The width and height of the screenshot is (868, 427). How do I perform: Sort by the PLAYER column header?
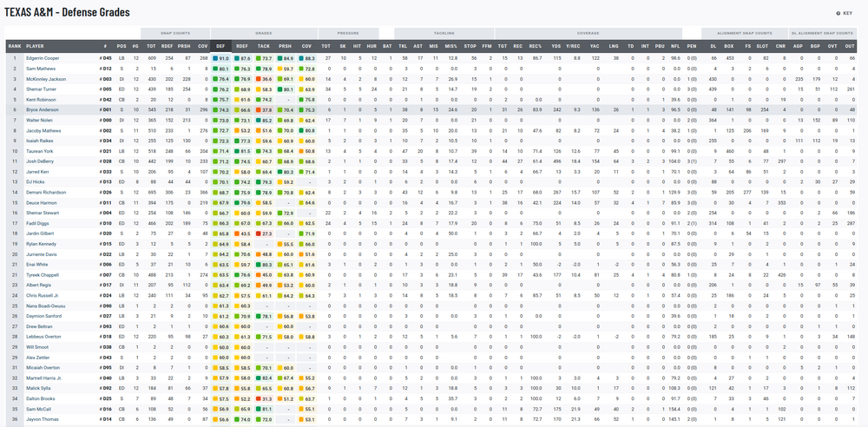36,45
